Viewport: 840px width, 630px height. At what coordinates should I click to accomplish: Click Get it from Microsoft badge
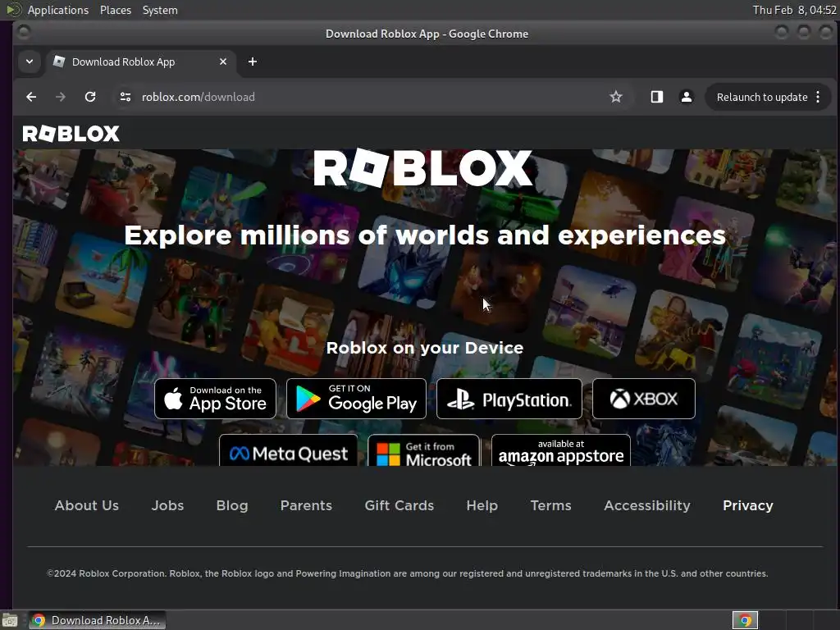[x=424, y=450]
